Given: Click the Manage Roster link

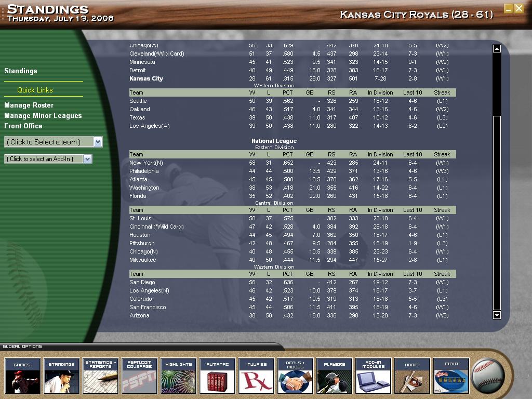Looking at the screenshot, I should [29, 105].
